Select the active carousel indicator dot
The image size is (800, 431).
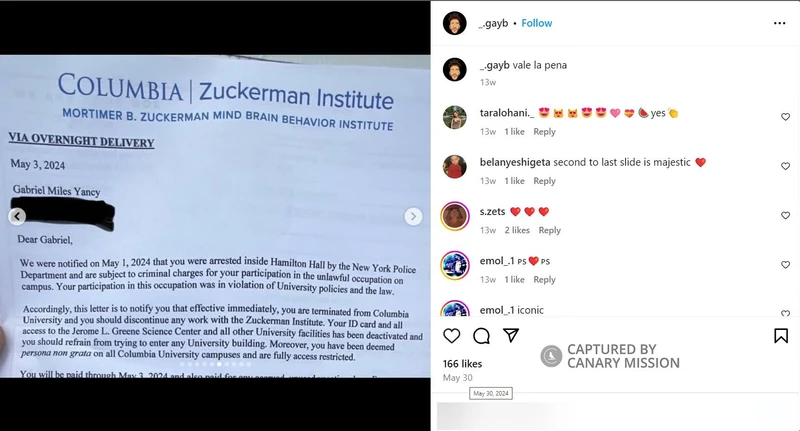pyautogui.click(x=219, y=364)
